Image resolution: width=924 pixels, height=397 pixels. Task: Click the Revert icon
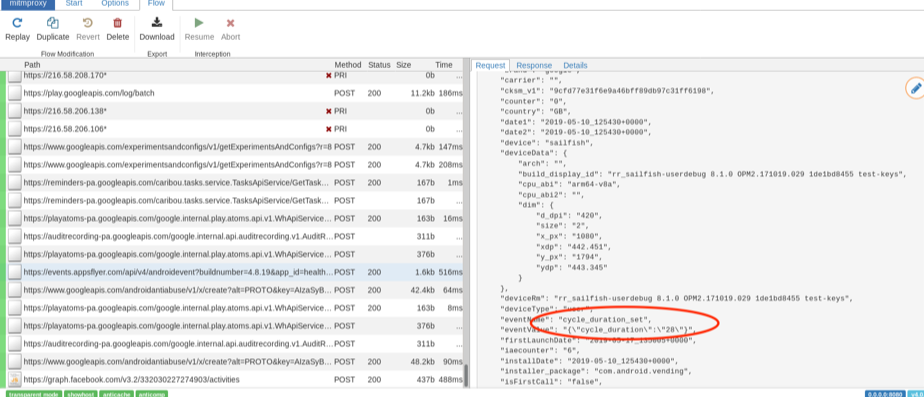pyautogui.click(x=88, y=23)
